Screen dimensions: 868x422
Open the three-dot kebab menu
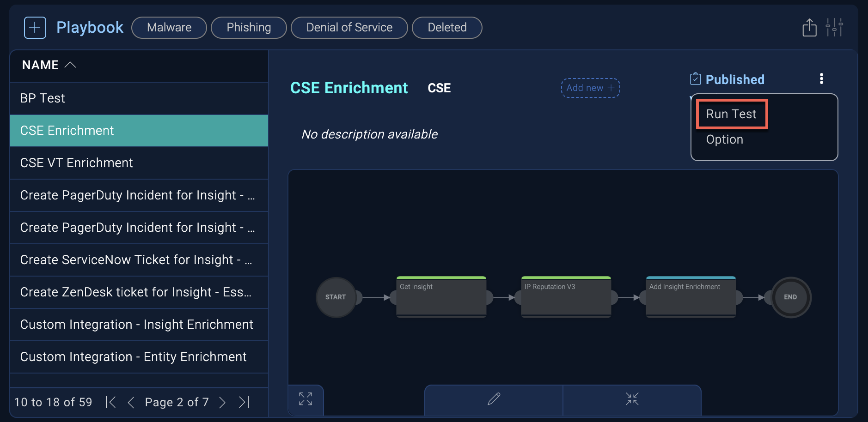click(821, 79)
